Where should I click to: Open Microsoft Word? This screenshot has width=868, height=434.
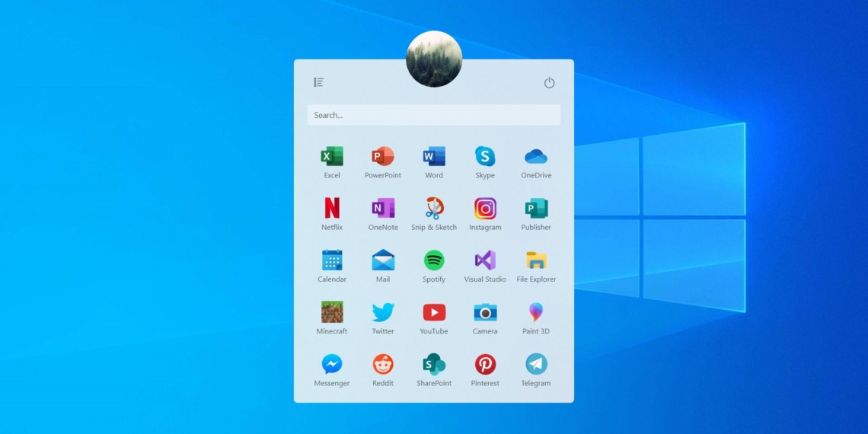click(x=434, y=157)
